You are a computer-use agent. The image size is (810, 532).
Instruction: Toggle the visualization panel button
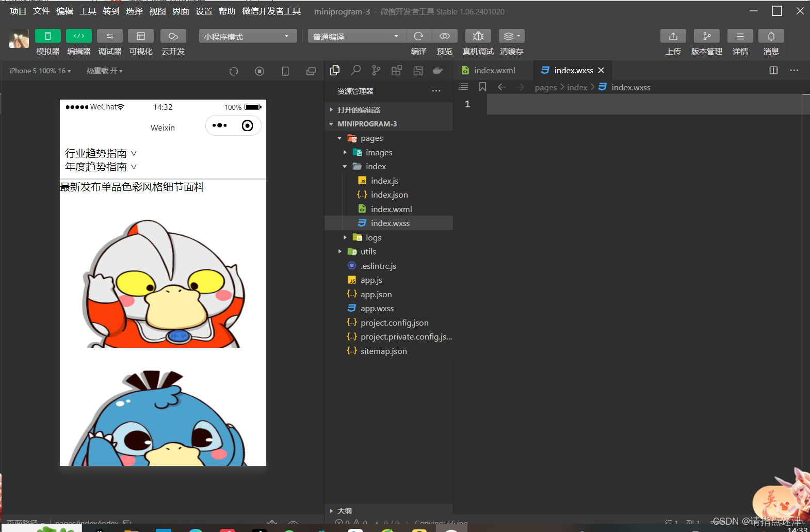click(141, 36)
